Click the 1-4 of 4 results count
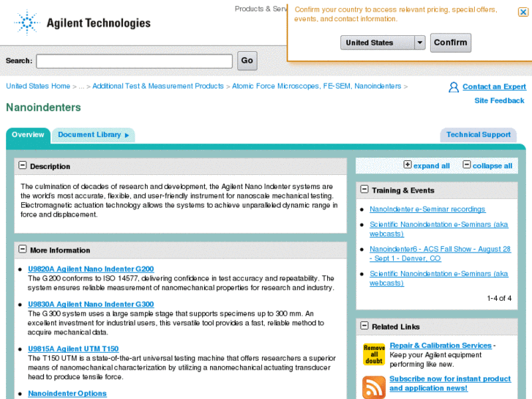Viewport: 532px width, 399px height. pos(499,299)
